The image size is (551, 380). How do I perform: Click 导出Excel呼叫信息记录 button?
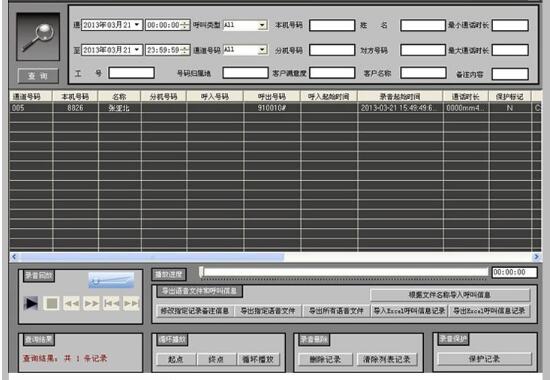(x=489, y=311)
